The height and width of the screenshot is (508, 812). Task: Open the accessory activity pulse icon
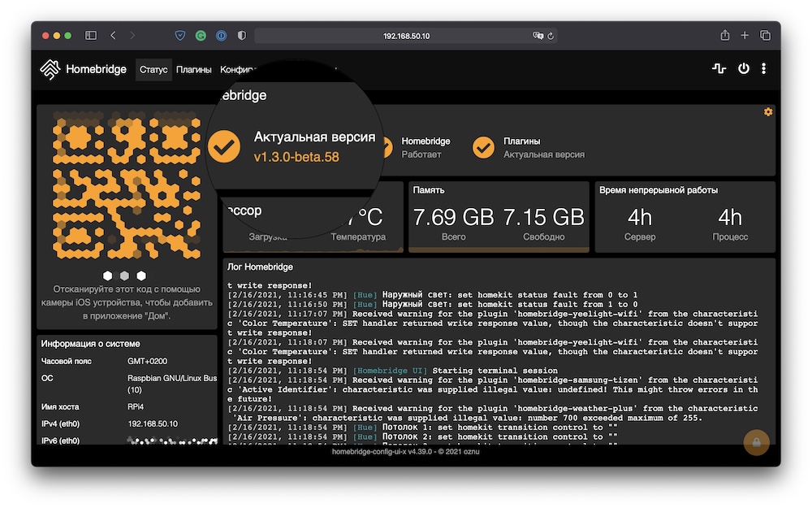[719, 68]
